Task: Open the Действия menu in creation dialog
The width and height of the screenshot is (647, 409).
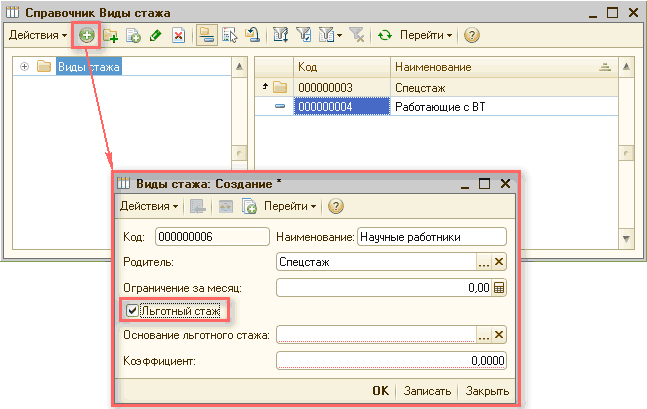Action: coord(149,206)
